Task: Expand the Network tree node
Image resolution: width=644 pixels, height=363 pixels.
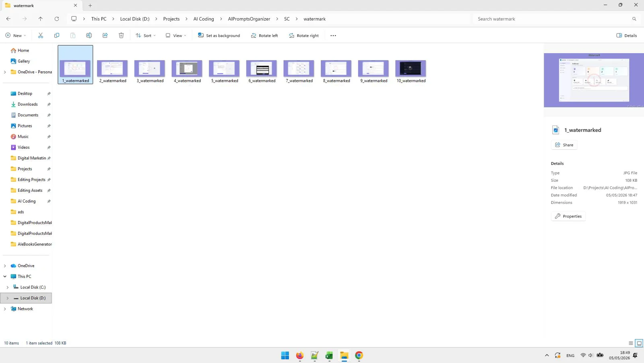Action: click(5, 309)
